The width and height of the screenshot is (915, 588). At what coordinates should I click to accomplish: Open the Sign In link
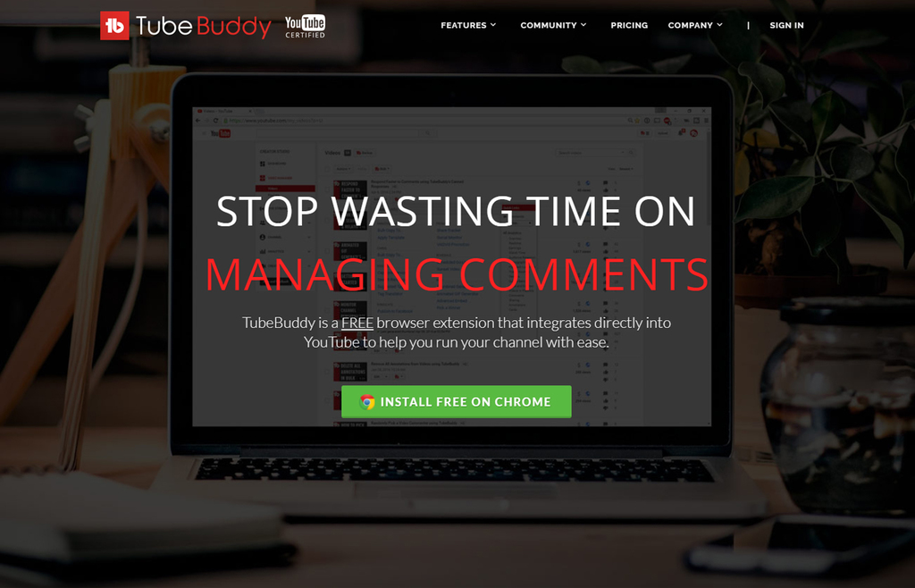click(x=786, y=25)
